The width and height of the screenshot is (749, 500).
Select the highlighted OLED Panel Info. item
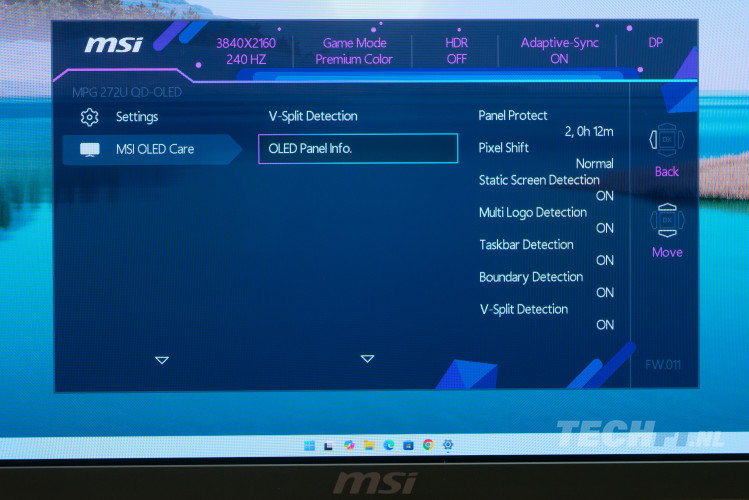click(358, 149)
